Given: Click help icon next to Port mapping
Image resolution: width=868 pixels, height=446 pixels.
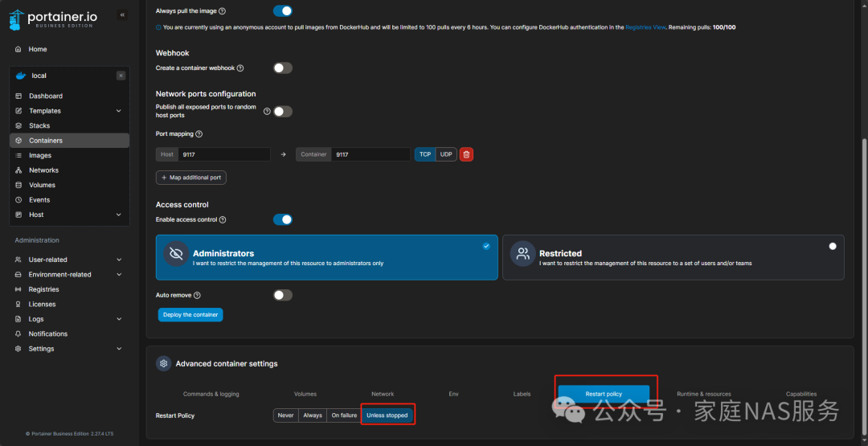Looking at the screenshot, I should [x=199, y=134].
